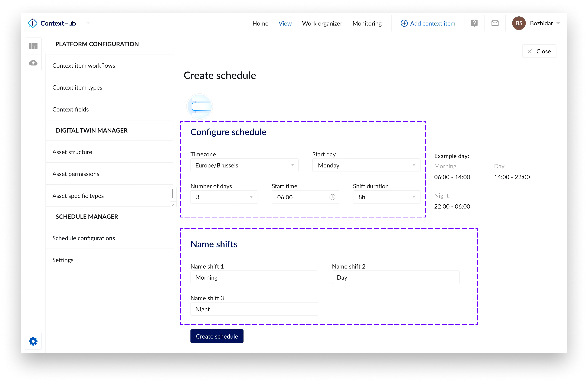The width and height of the screenshot is (588, 383).
Task: Go to the Work organizer menu
Action: pos(322,23)
